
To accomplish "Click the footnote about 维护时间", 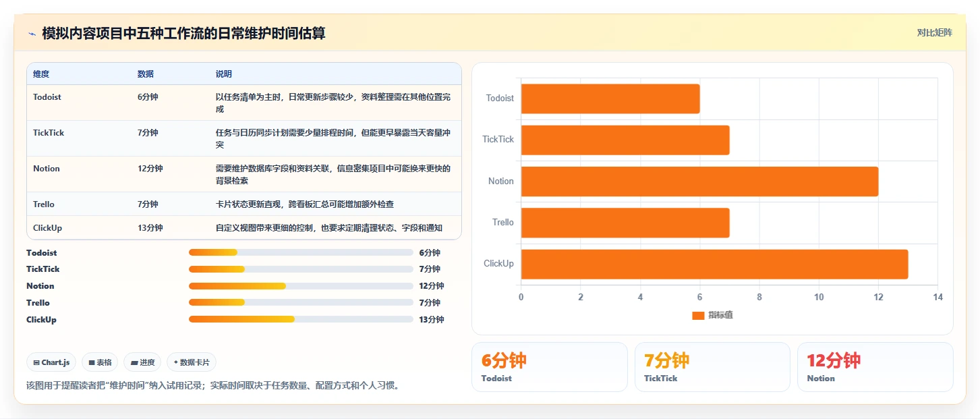I will [214, 386].
